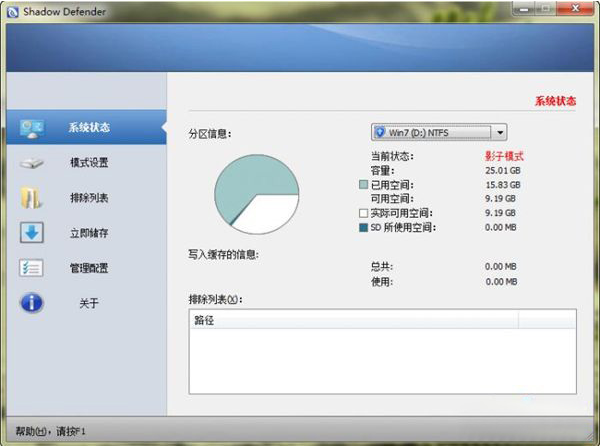Click the 已用空间 teal color swatch
Screen dimensions: 601x448
(363, 185)
